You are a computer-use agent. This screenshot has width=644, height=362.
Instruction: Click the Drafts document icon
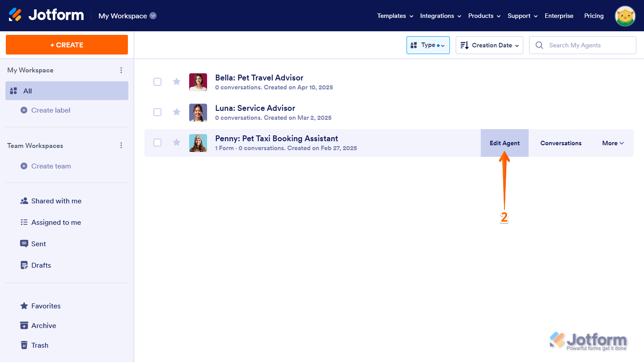click(24, 265)
